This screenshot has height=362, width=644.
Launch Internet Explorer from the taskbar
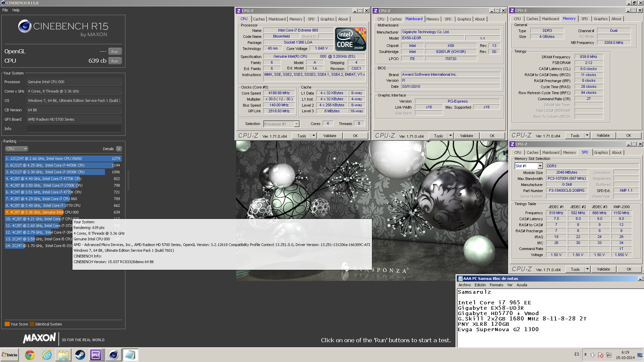pyautogui.click(x=47, y=355)
